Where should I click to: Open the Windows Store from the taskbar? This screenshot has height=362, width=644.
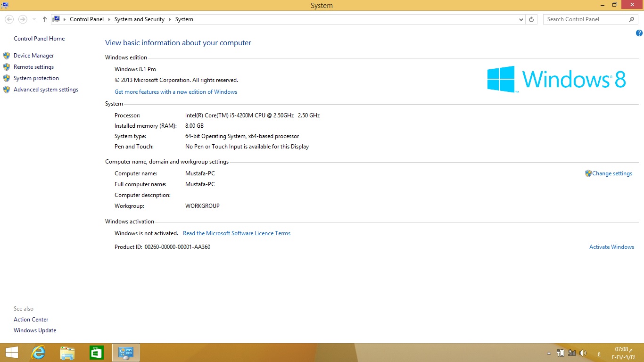point(97,353)
